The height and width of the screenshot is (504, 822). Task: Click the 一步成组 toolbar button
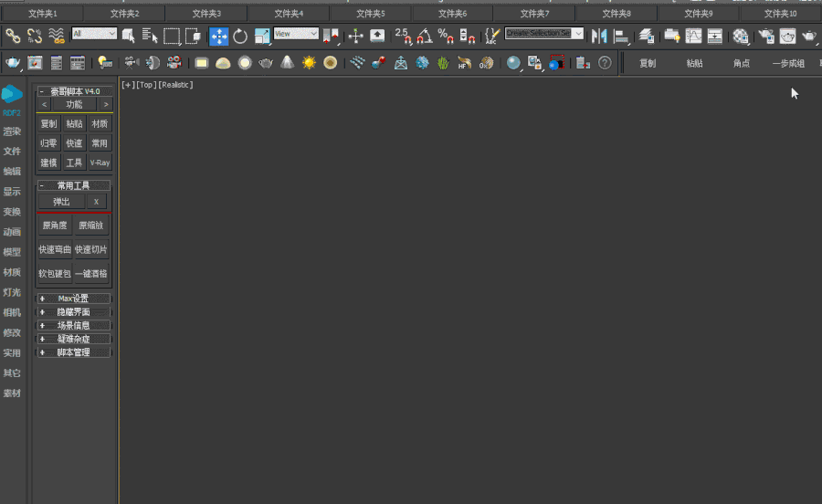pos(788,63)
